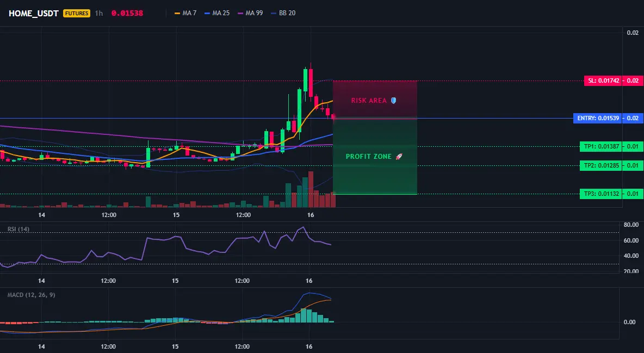Click the RSI (14) indicator label
Image resolution: width=644 pixels, height=353 pixels.
tap(18, 229)
